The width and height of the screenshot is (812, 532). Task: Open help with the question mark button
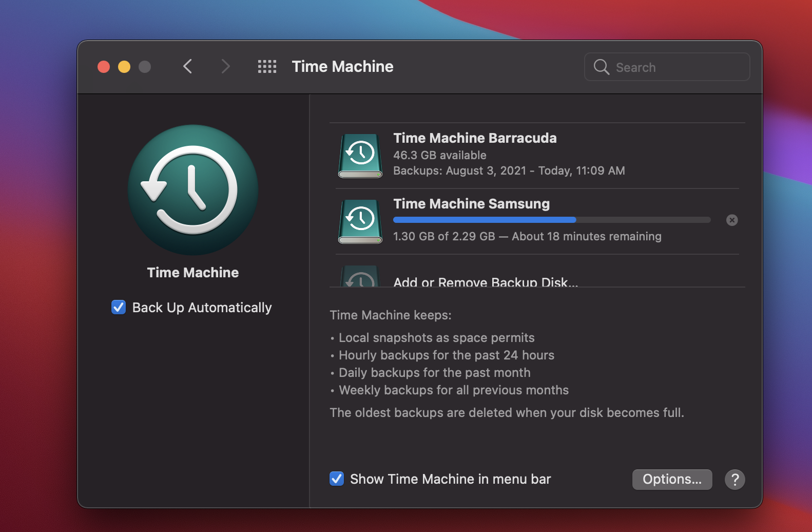[735, 480]
